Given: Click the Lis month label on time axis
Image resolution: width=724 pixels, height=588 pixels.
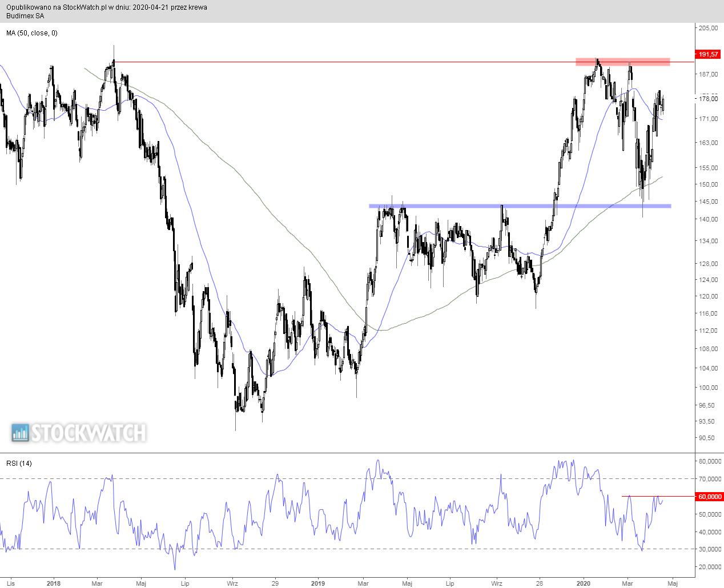Looking at the screenshot, I should [x=10, y=583].
